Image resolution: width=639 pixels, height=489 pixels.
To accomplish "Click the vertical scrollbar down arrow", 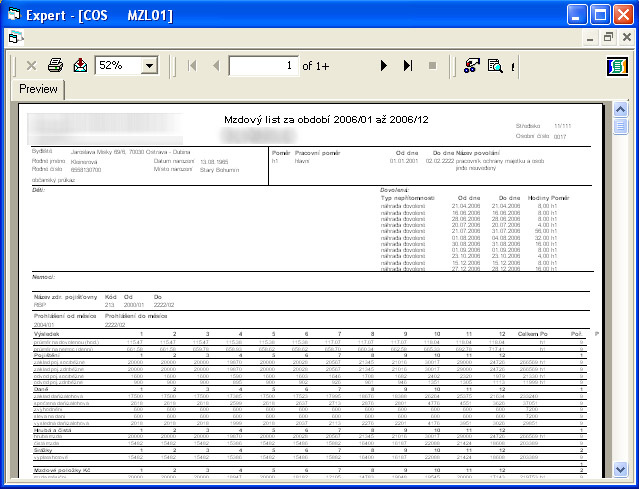I will tap(619, 469).
